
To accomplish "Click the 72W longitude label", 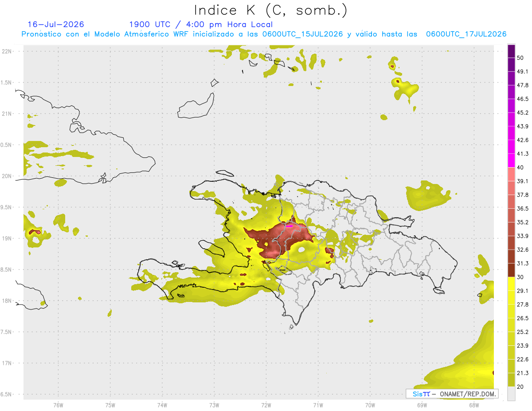I will coord(266,405).
